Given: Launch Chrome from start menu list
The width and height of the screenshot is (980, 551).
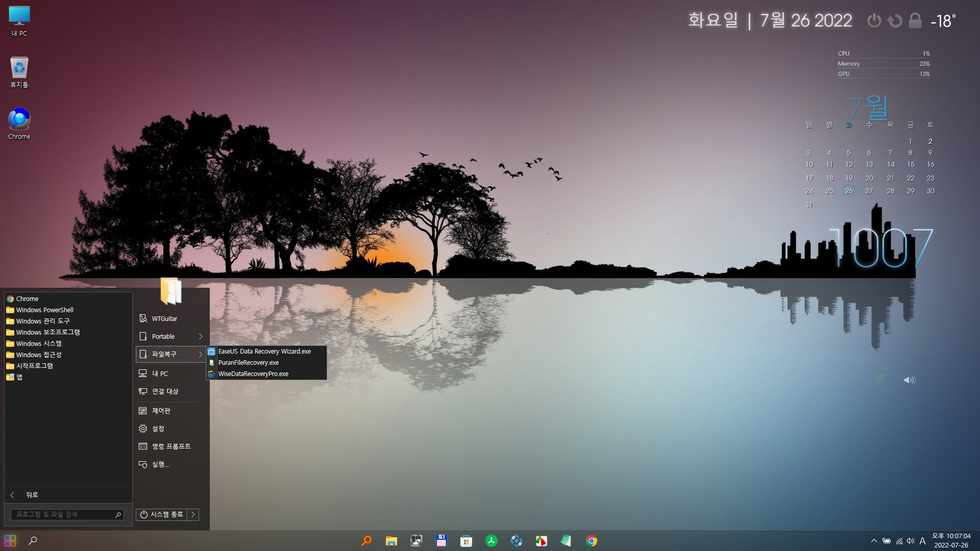Looking at the screenshot, I should click(68, 299).
